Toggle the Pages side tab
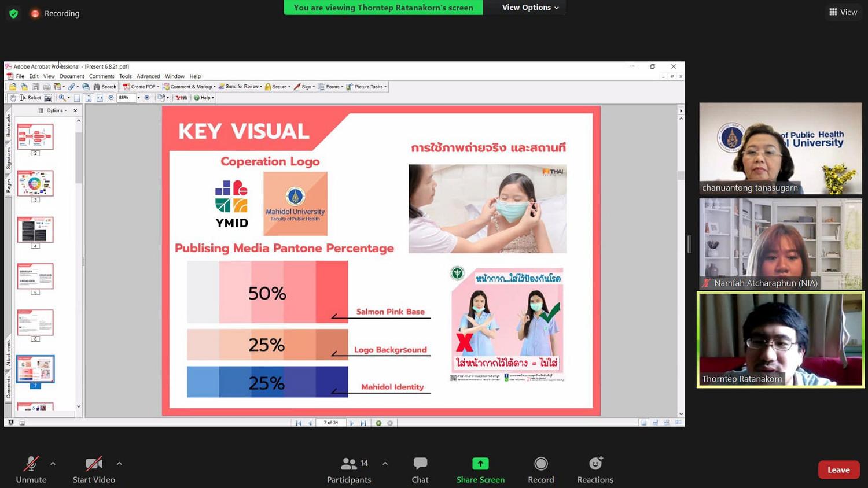868x488 pixels. [x=8, y=185]
